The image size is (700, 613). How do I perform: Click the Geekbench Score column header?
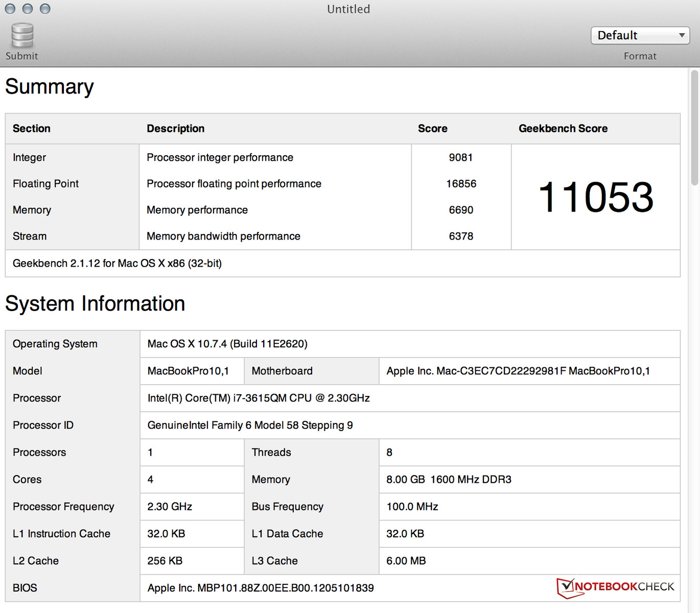[x=563, y=128]
